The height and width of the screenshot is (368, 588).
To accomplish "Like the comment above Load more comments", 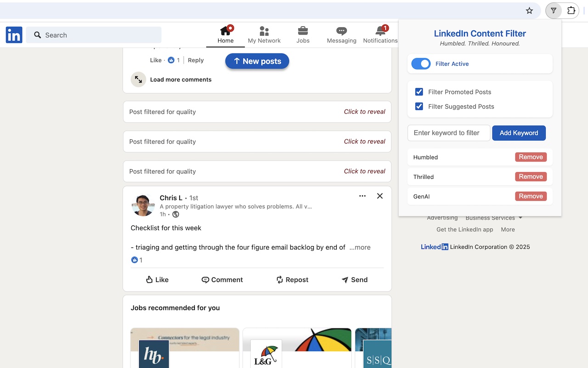I will [x=156, y=60].
